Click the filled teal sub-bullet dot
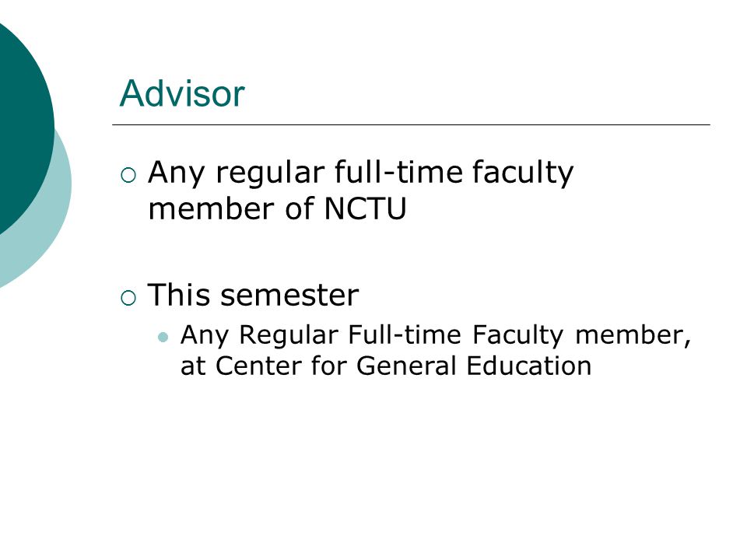This screenshot has height=560, width=747. pos(163,337)
